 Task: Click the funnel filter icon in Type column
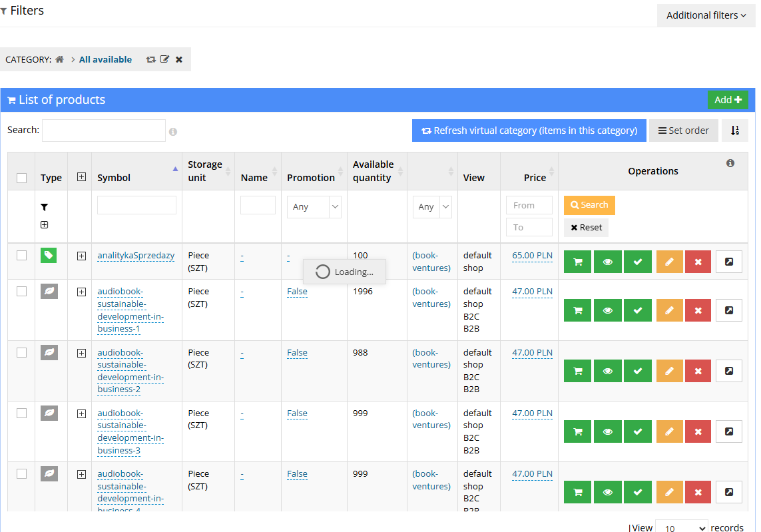point(44,207)
